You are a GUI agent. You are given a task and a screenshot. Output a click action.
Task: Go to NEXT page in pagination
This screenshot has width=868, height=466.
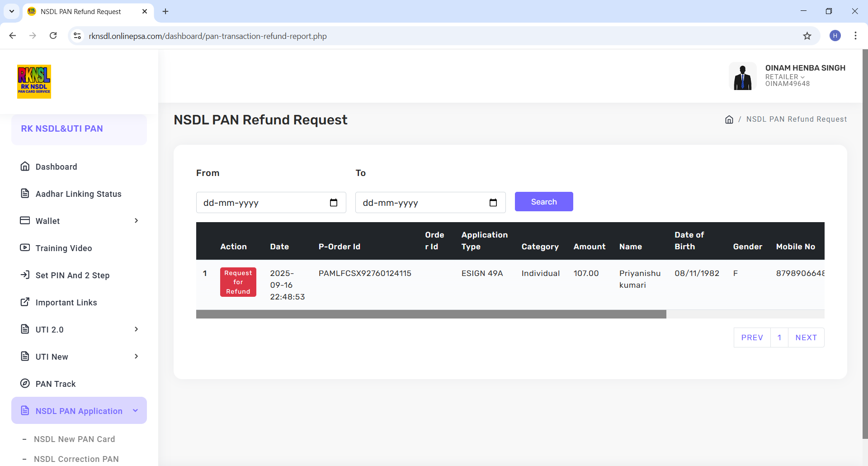tap(806, 338)
